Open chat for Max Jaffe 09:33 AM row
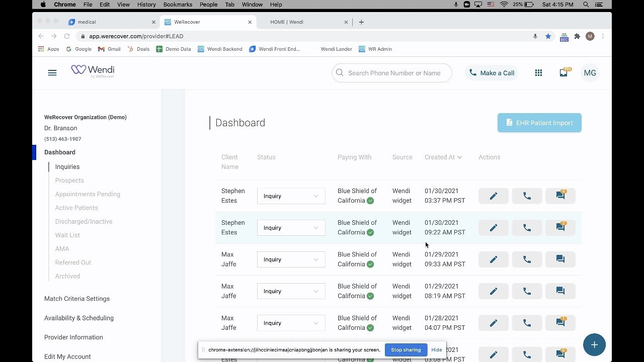Image resolution: width=644 pixels, height=362 pixels. point(560,259)
